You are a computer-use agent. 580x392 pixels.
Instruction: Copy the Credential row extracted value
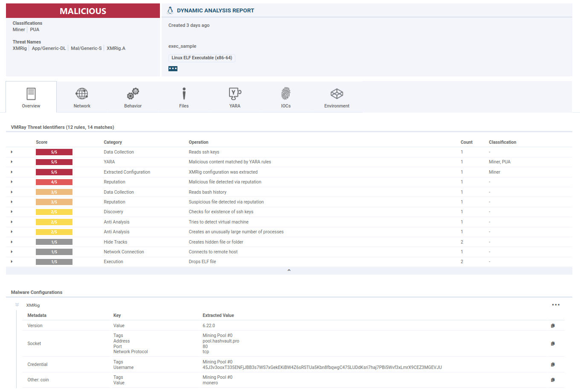[553, 364]
